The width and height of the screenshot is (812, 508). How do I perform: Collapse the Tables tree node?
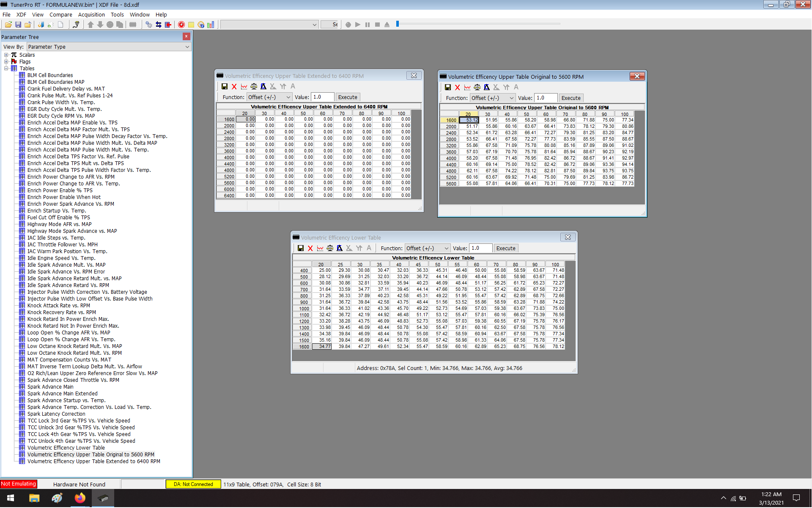coord(6,69)
